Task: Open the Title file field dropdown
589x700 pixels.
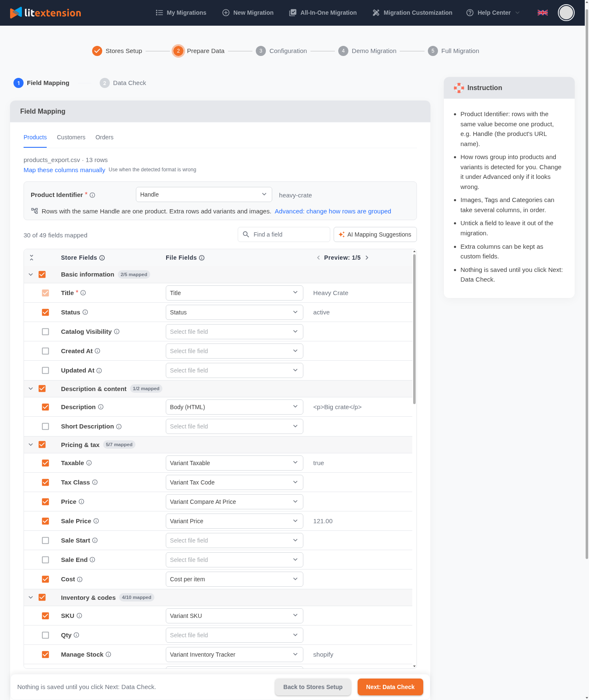Action: pyautogui.click(x=234, y=293)
